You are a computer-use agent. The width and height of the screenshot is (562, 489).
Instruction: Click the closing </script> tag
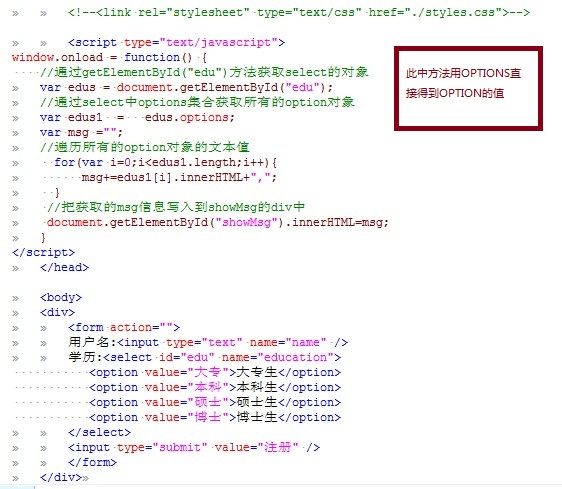click(x=43, y=253)
